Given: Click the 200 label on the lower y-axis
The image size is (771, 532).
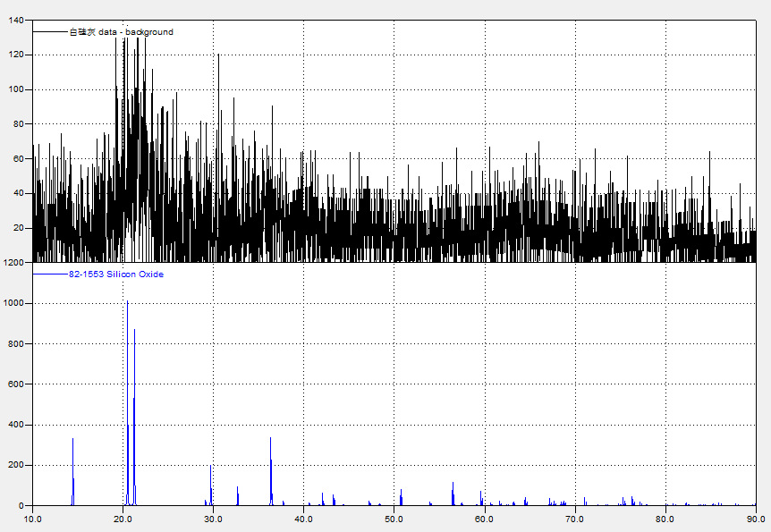Looking at the screenshot, I should click(x=16, y=465).
